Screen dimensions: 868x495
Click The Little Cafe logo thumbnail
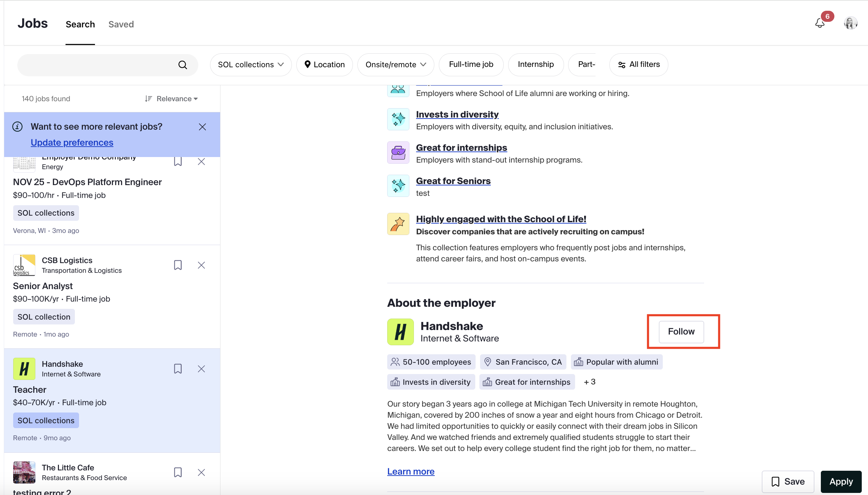tap(24, 472)
